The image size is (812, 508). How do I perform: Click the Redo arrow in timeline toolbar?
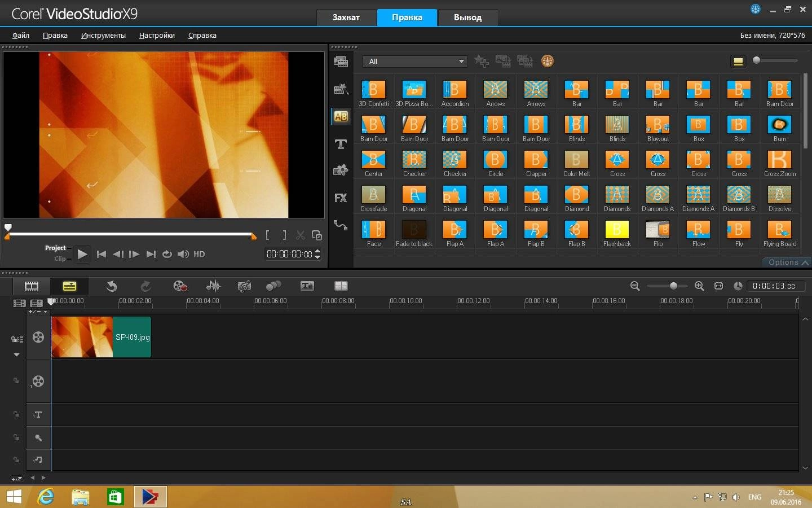point(145,286)
